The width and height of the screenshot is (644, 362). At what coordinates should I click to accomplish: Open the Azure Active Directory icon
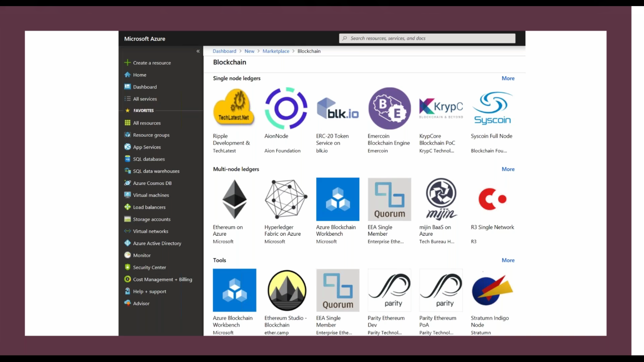[x=127, y=243]
